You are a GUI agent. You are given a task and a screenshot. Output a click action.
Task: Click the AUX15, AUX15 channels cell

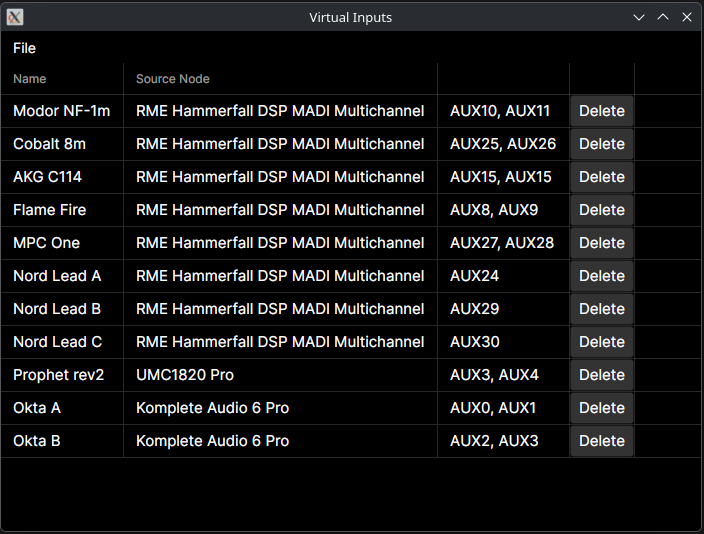[503, 177]
